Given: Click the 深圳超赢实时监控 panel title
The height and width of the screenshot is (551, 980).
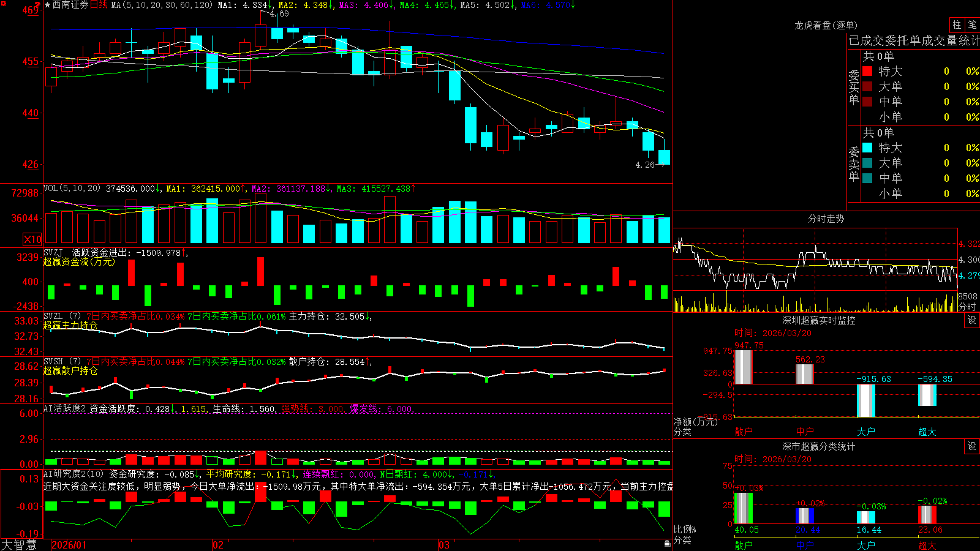Looking at the screenshot, I should pyautogui.click(x=818, y=320).
